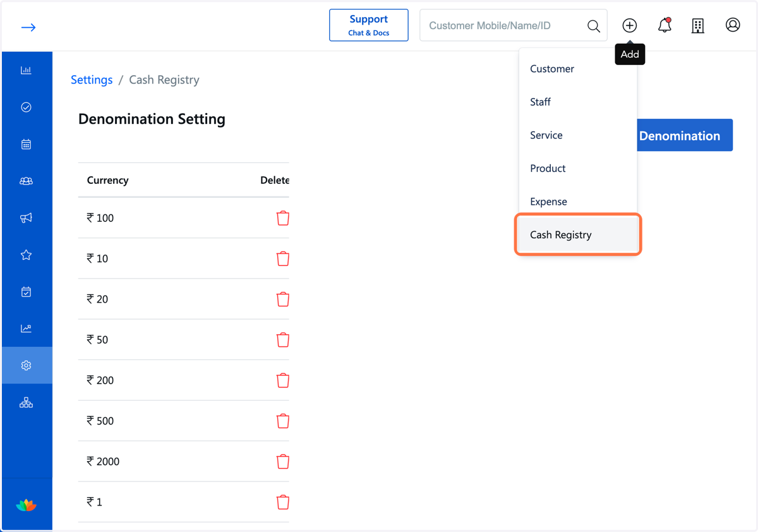Go to Settings breadcrumb link
The height and width of the screenshot is (532, 758).
[92, 80]
